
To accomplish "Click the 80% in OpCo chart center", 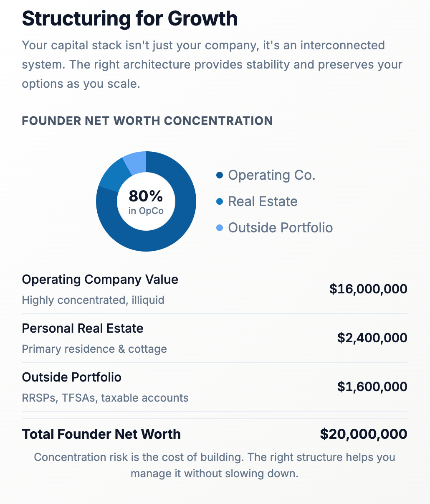I will click(x=146, y=201).
